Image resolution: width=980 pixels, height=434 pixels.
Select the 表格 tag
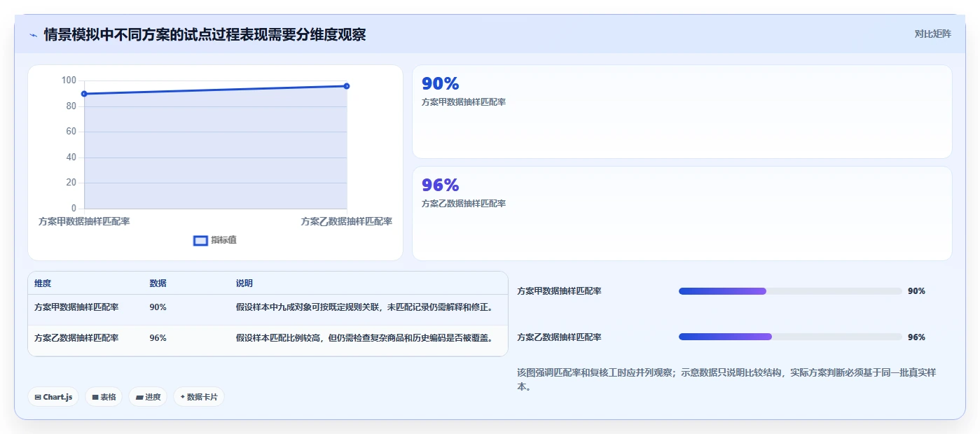tap(104, 397)
